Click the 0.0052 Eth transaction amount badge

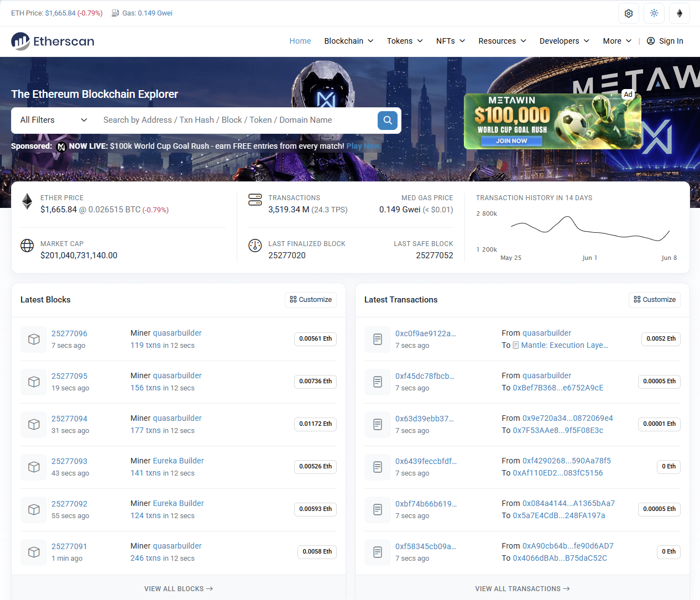[x=661, y=338]
